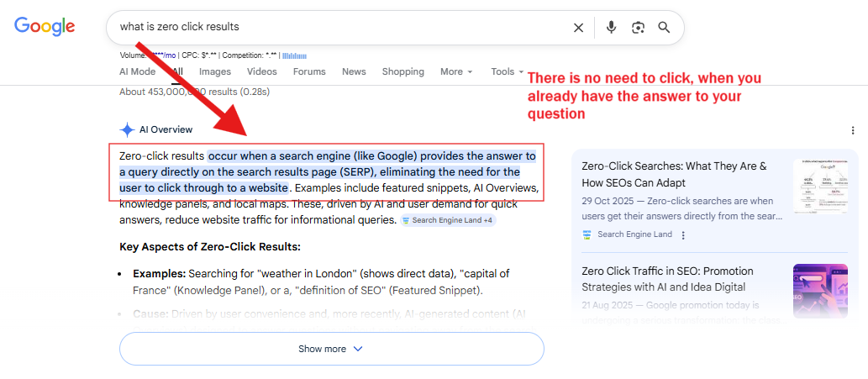Clear the search query with X icon
The width and height of the screenshot is (868, 379).
tap(578, 28)
